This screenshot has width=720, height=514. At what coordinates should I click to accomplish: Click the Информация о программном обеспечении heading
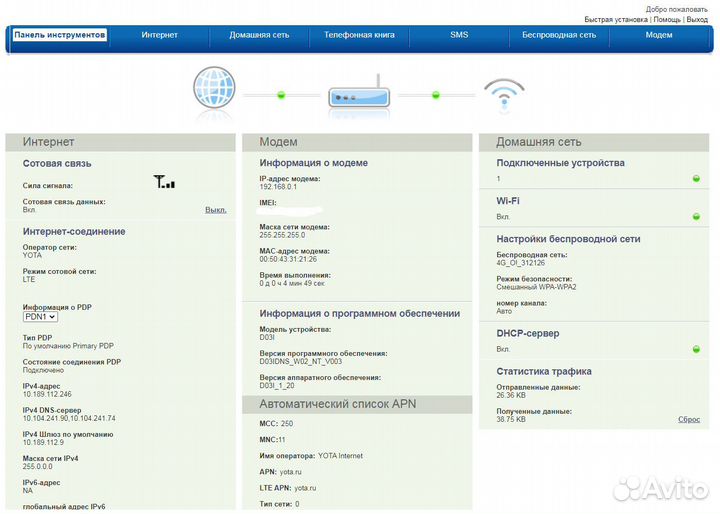(360, 313)
